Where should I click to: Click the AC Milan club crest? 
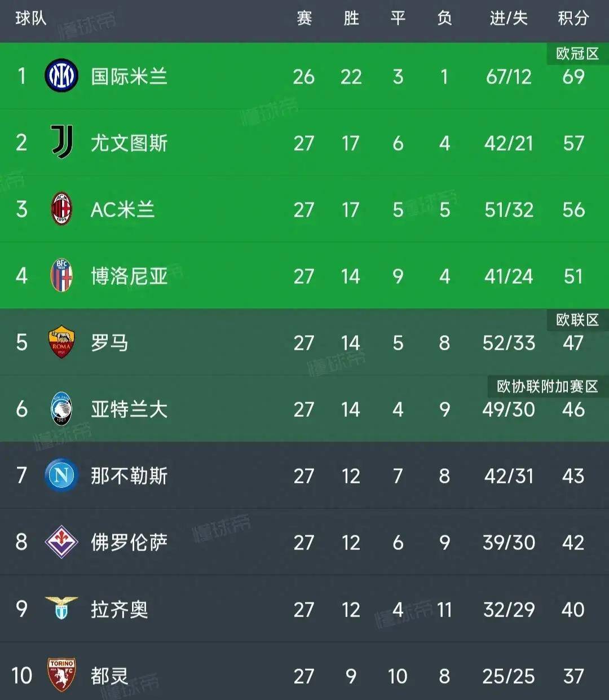tap(61, 209)
